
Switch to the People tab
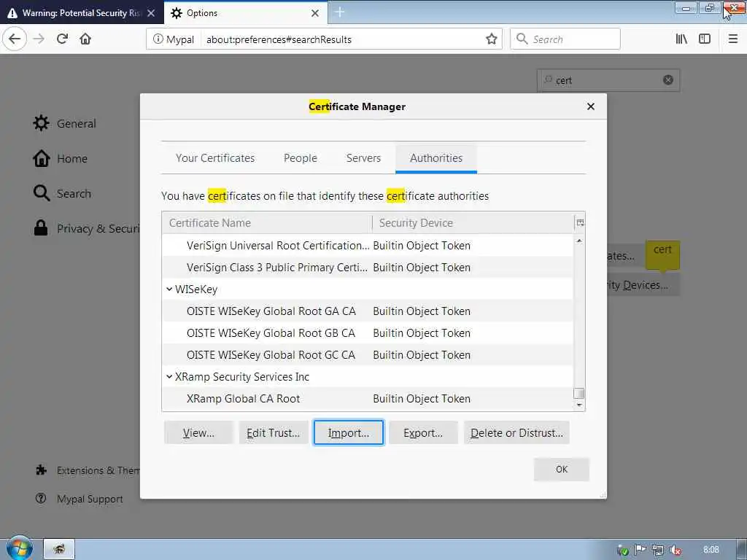pos(300,158)
